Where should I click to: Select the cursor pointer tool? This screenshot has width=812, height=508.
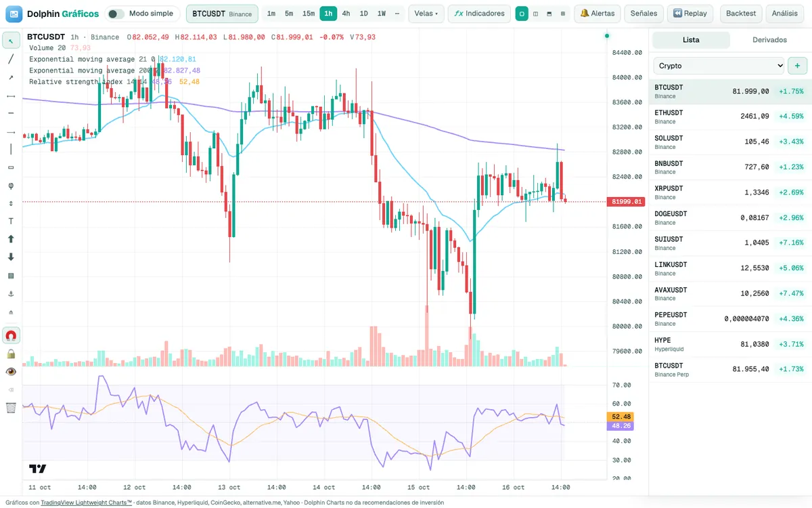pyautogui.click(x=11, y=41)
